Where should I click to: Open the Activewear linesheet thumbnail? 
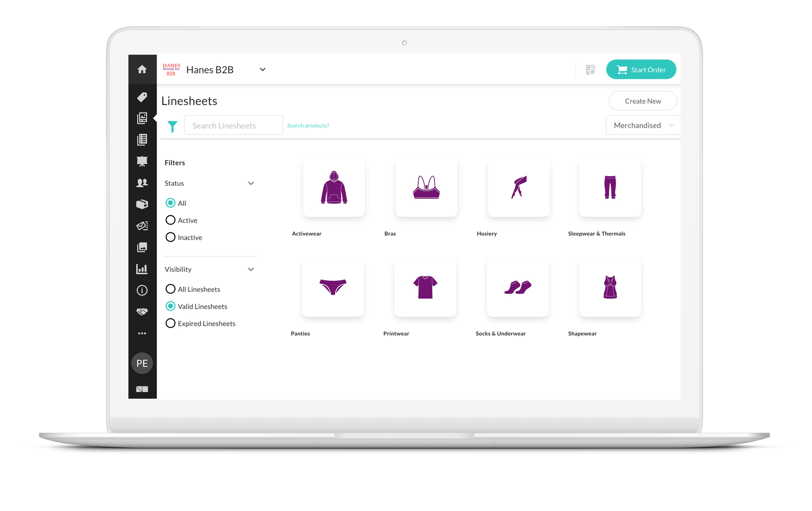pos(334,188)
